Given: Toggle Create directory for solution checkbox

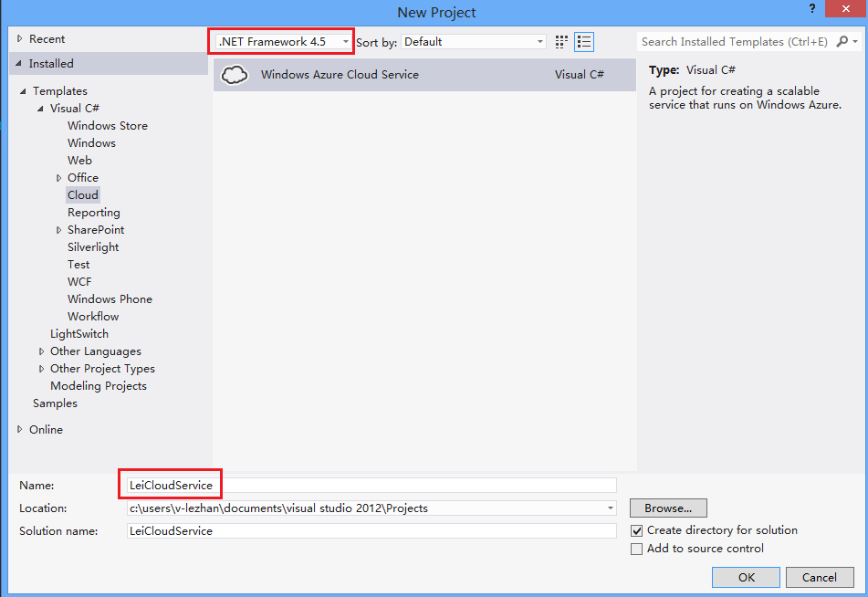Looking at the screenshot, I should 636,530.
